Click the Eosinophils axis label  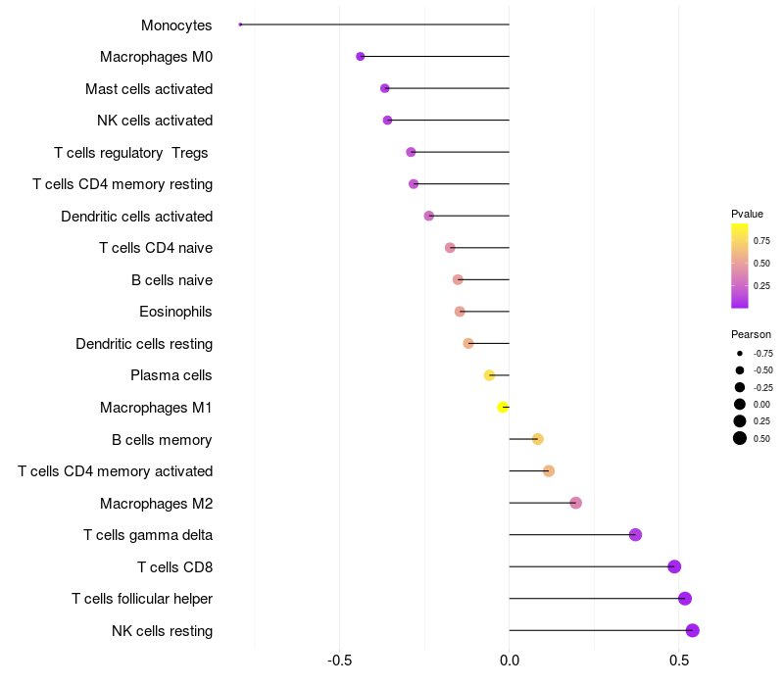click(x=175, y=312)
